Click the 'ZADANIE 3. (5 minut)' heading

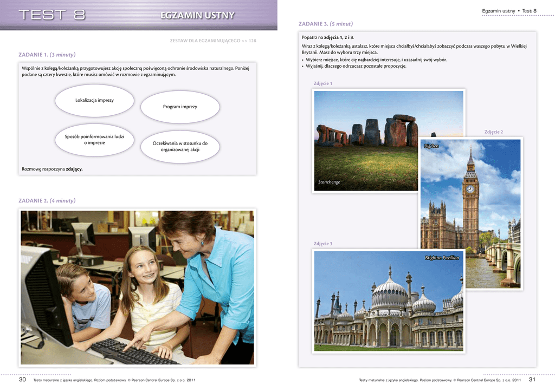326,24
